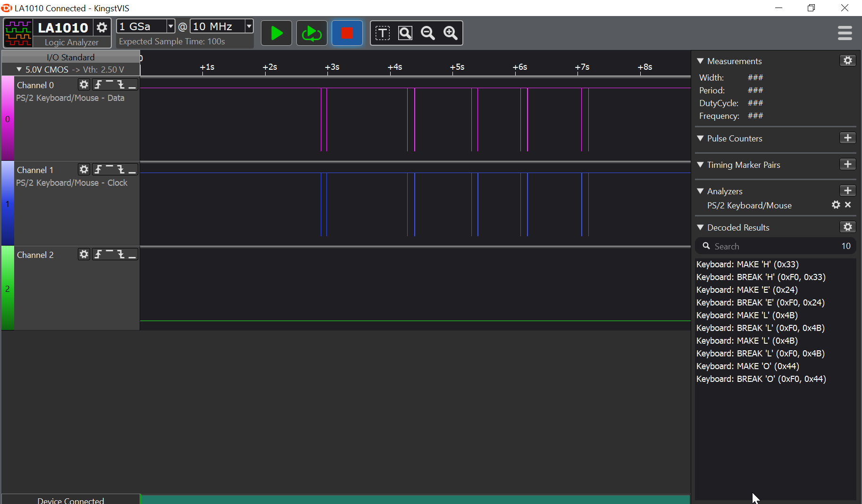The image size is (862, 504).
Task: Set low level trigger on Channel 2
Action: pos(133,254)
